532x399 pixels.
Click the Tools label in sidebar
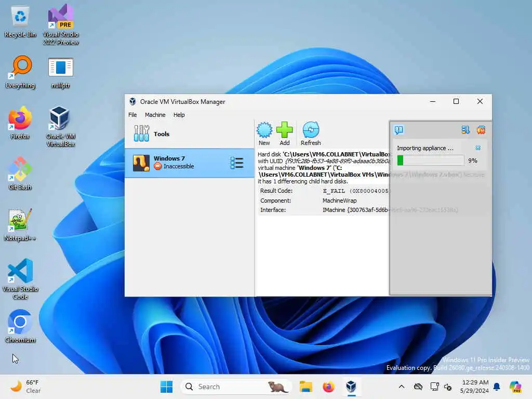pyautogui.click(x=162, y=134)
